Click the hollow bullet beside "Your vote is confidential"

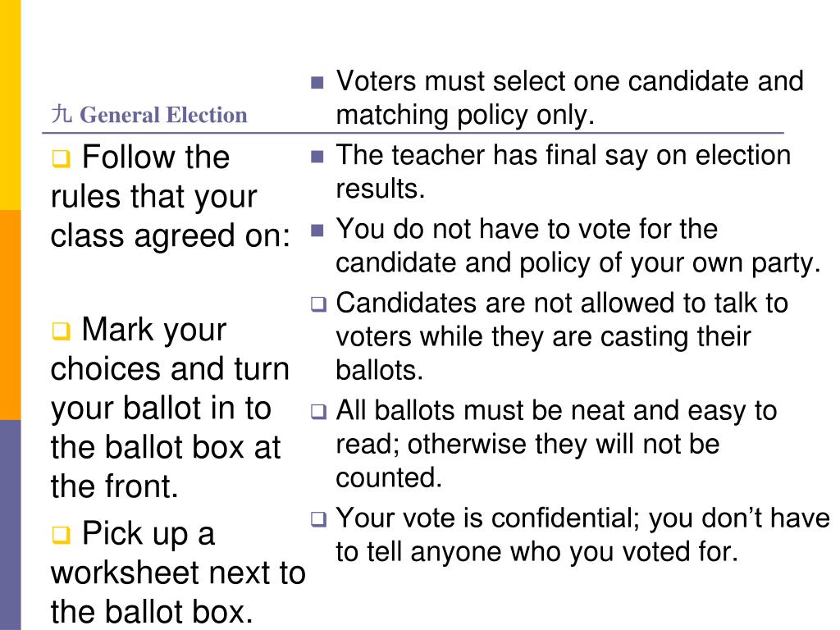click(318, 519)
